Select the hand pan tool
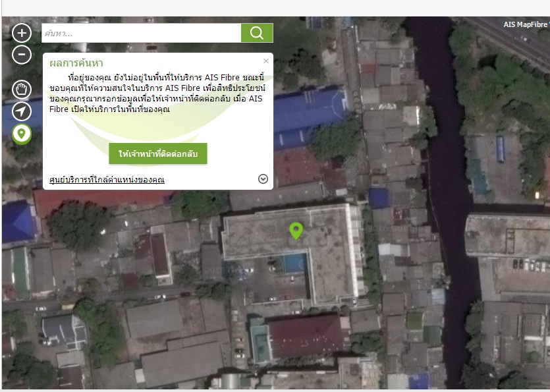 click(x=22, y=89)
